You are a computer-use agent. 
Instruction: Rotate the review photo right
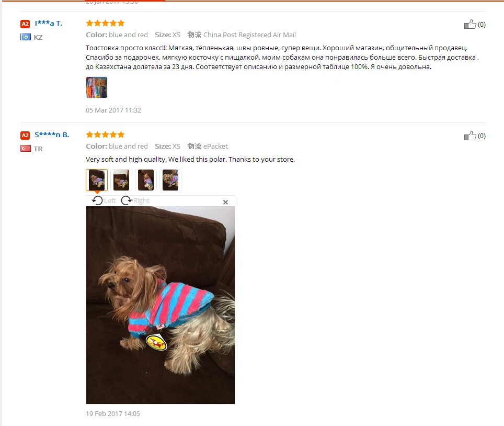(x=127, y=200)
